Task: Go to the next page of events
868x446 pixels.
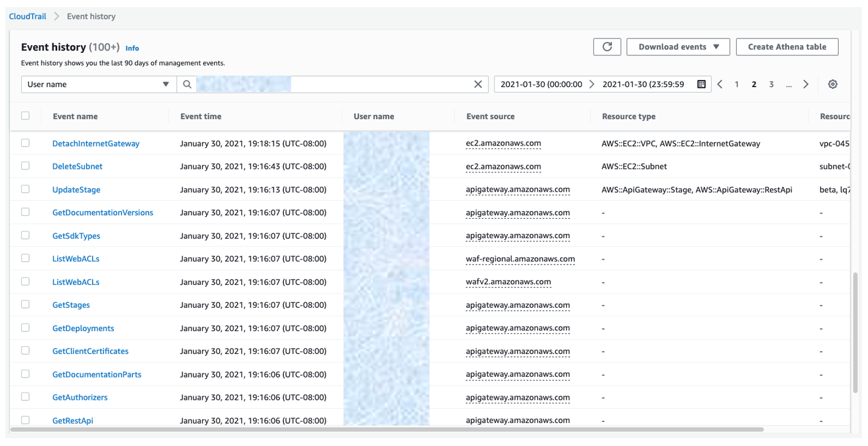Action: click(805, 84)
